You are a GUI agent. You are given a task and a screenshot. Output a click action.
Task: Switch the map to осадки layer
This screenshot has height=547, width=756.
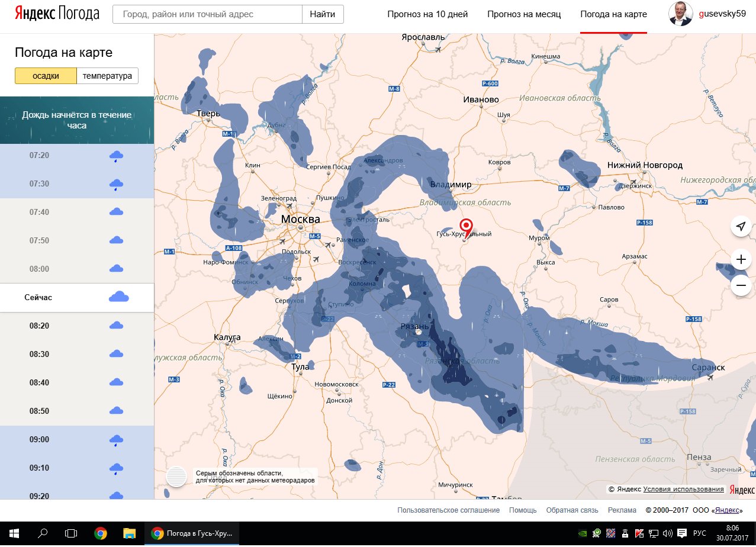click(x=46, y=76)
